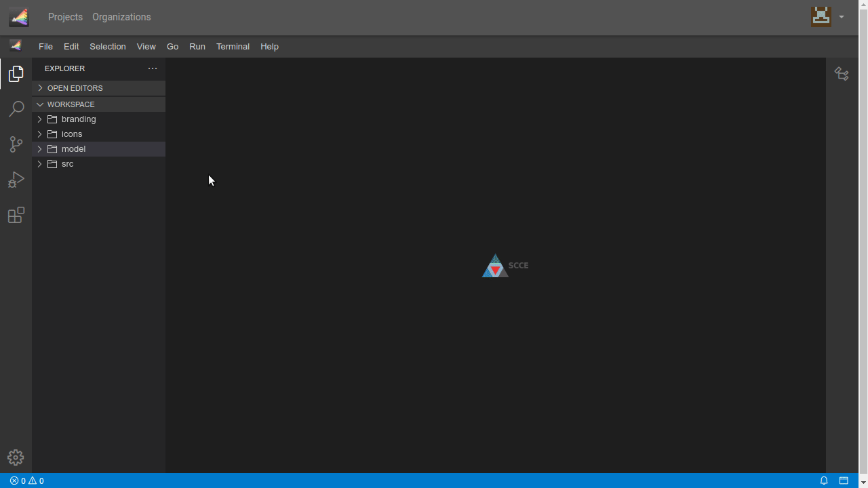Screen dimensions: 868x488
Task: Collapse the Workspace section
Action: click(x=99, y=104)
